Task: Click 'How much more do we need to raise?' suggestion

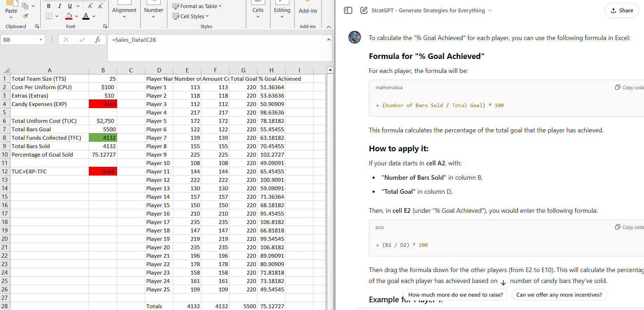Action: 455,295
